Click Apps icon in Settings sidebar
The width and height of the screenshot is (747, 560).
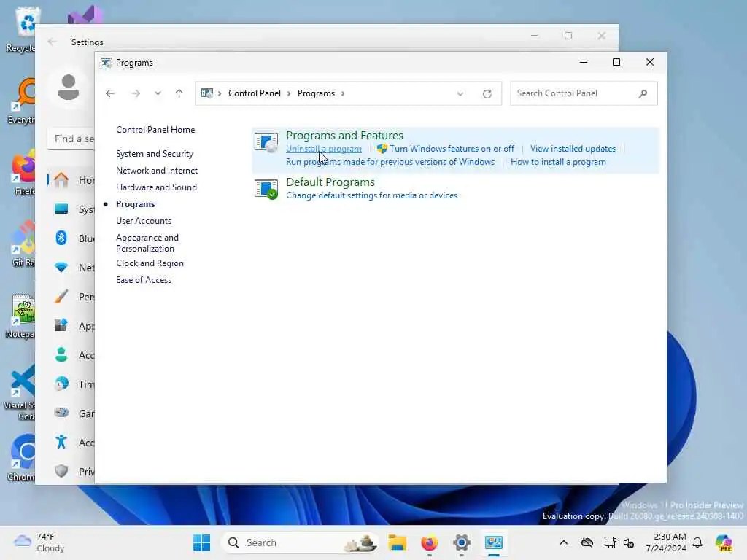[x=61, y=325]
